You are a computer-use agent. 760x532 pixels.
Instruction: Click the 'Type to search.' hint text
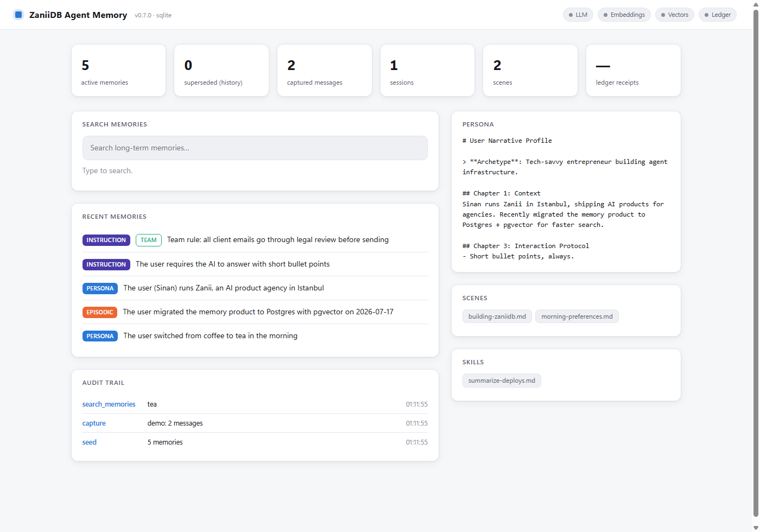(x=107, y=170)
